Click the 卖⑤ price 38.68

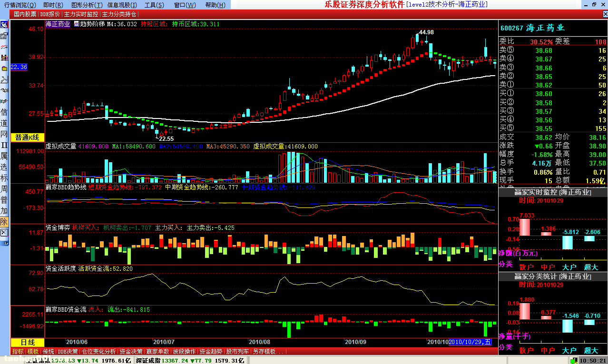[x=543, y=50]
